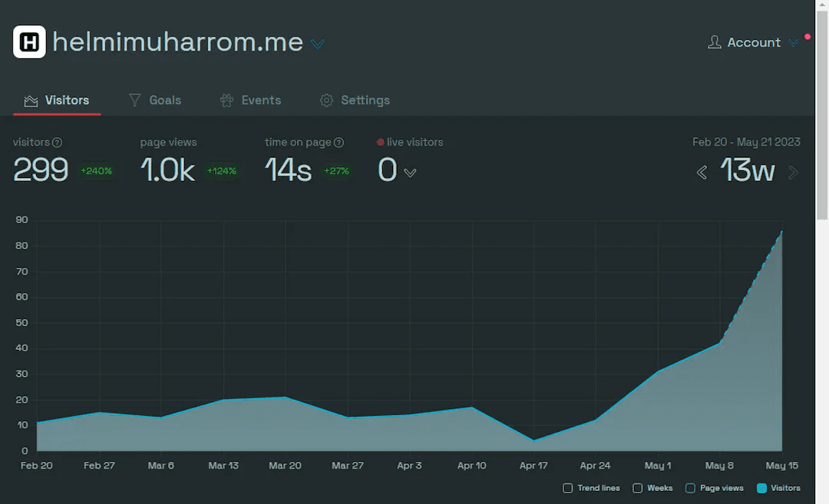
Task: Click the red notification dot near Account
Action: coord(808,37)
